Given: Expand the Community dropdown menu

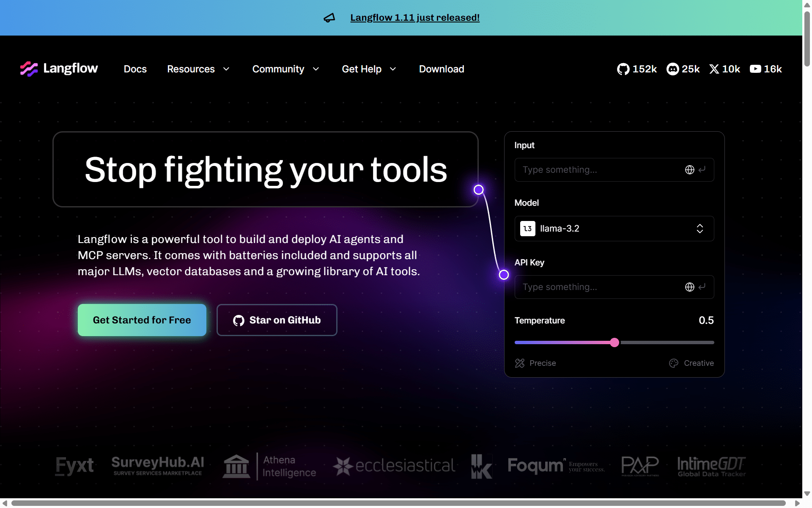Looking at the screenshot, I should 286,69.
